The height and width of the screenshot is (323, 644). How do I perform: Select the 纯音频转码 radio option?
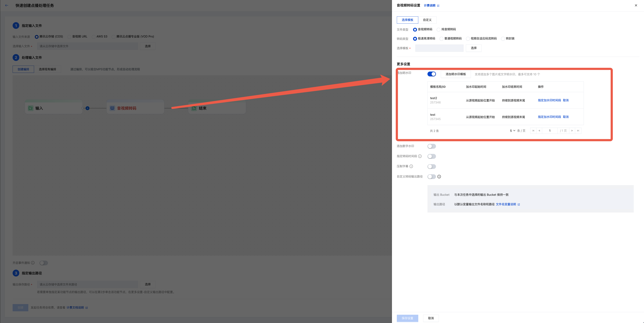click(438, 30)
